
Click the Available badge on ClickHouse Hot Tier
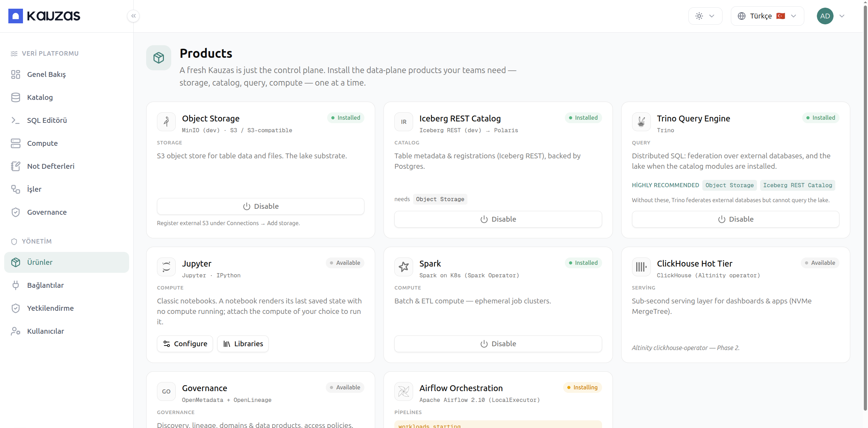pos(820,263)
